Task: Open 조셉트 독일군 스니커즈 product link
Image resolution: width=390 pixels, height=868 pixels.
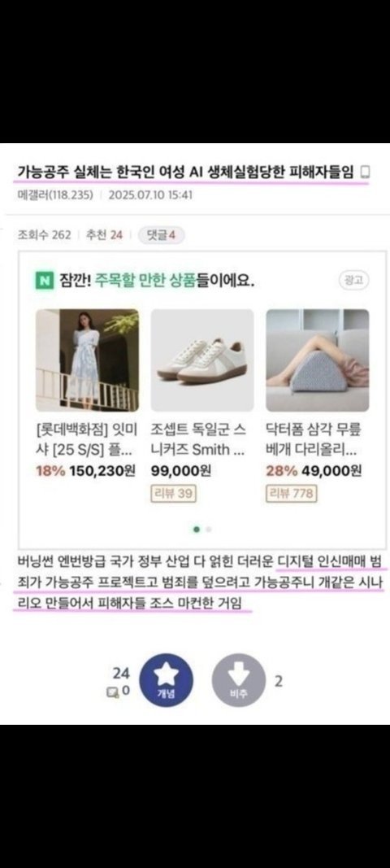Action: [x=199, y=439]
